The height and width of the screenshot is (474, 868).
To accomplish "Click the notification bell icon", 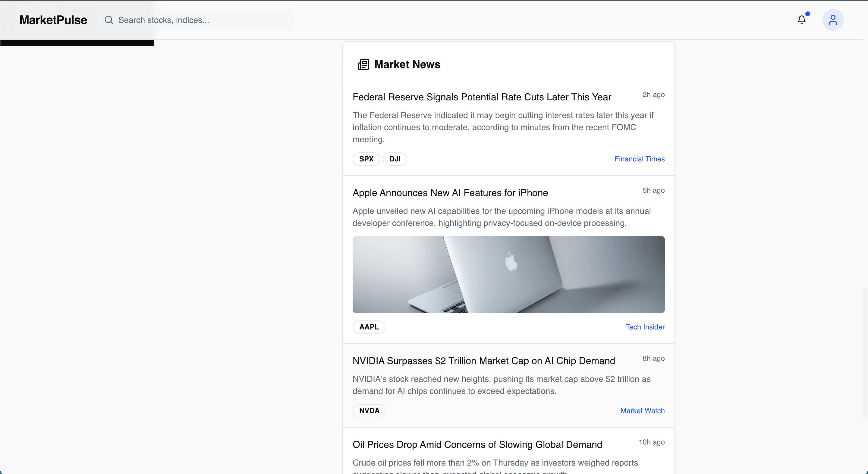I will (x=801, y=20).
